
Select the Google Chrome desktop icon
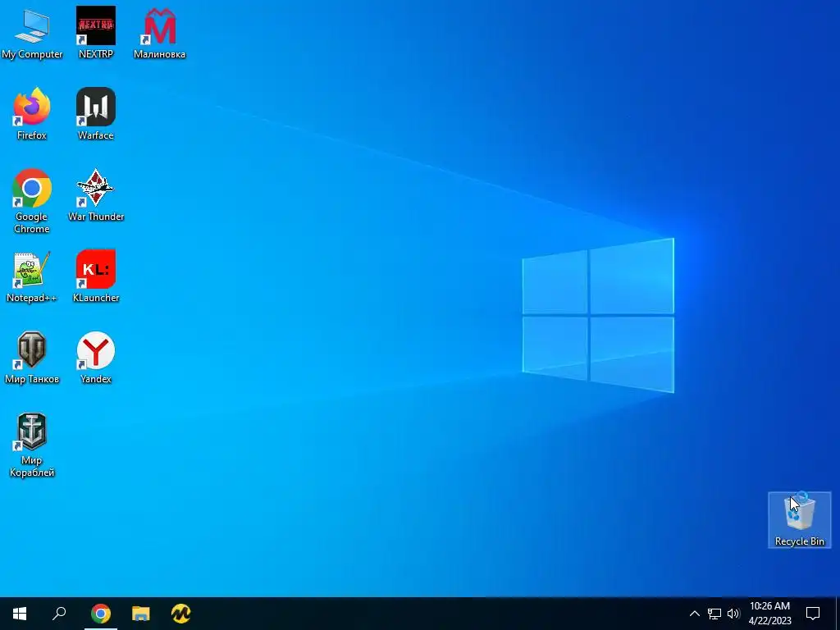click(32, 201)
